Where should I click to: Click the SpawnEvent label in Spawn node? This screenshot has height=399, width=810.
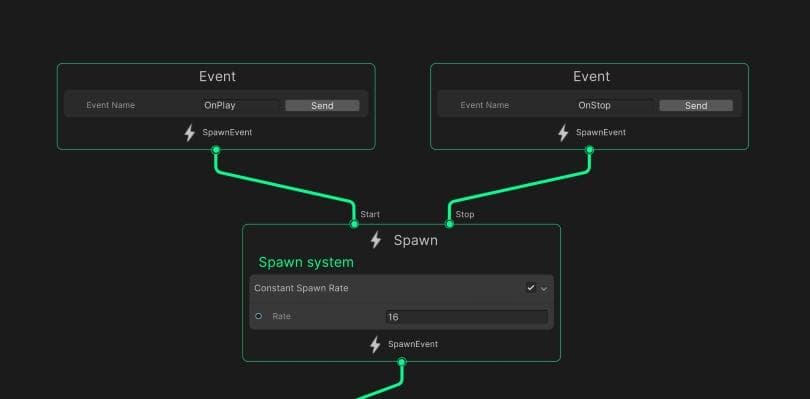pyautogui.click(x=413, y=344)
